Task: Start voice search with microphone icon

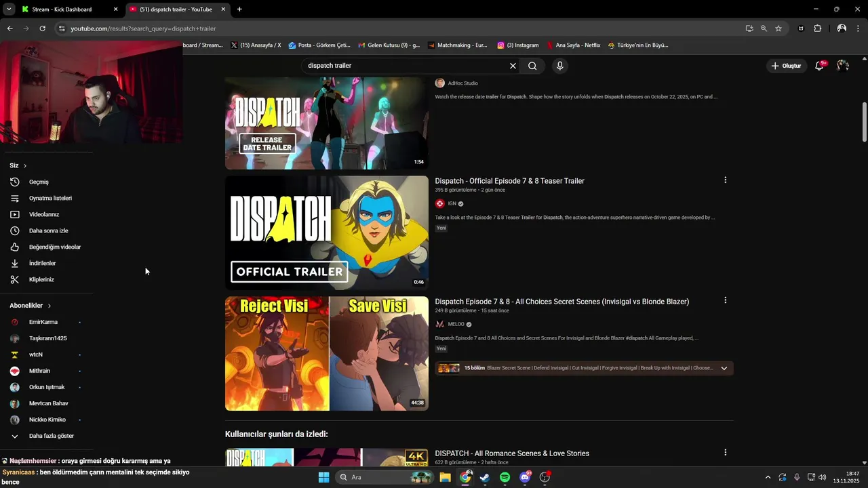Action: point(559,66)
